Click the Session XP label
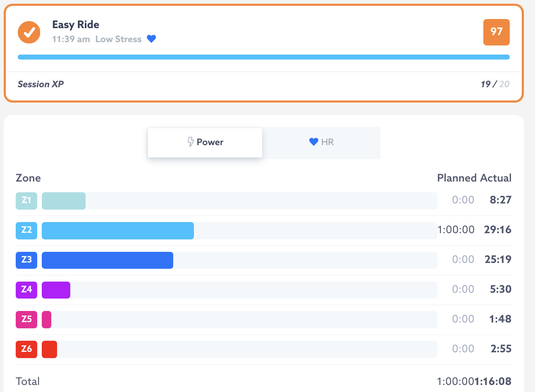Screen dimensions: 535x392 coord(41,84)
